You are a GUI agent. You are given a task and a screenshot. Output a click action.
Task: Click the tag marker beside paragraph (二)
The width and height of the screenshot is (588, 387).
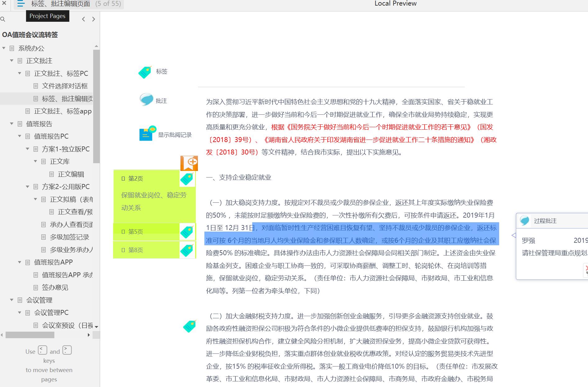(x=189, y=326)
